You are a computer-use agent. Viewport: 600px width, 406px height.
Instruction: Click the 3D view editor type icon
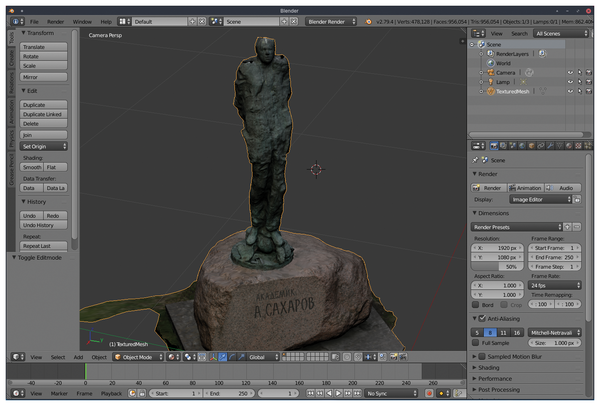tap(17, 357)
